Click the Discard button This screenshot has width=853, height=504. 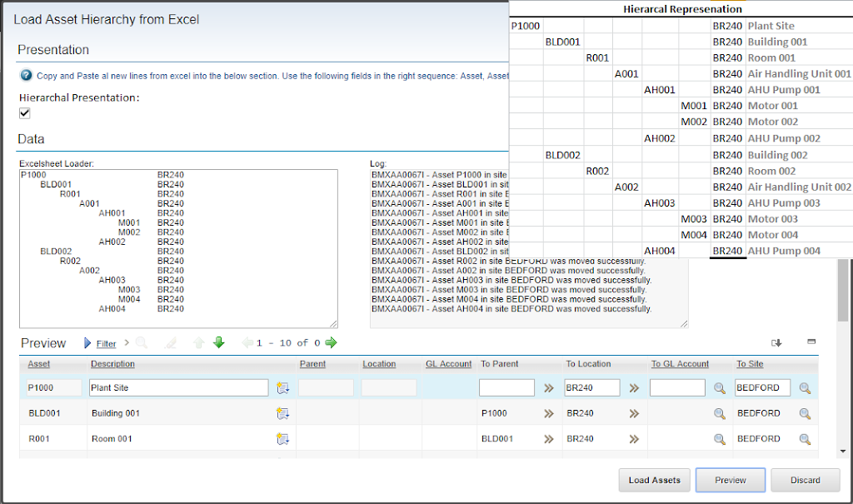point(806,480)
